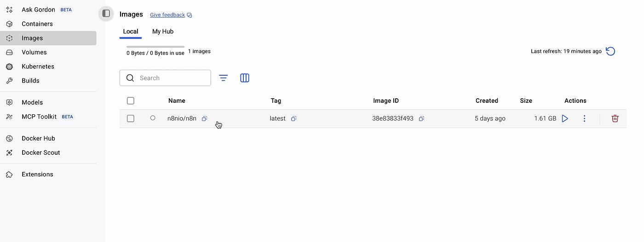Open more actions menu for n8nio/n8n
Image resolution: width=644 pixels, height=242 pixels.
(584, 118)
